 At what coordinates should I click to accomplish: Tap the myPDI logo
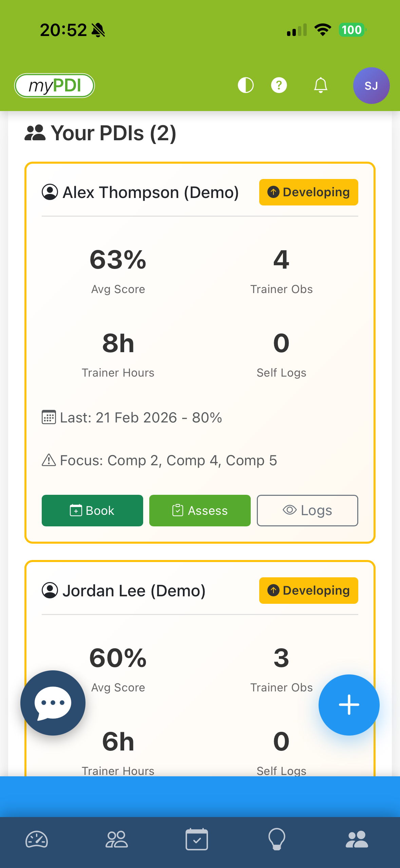[x=55, y=86]
